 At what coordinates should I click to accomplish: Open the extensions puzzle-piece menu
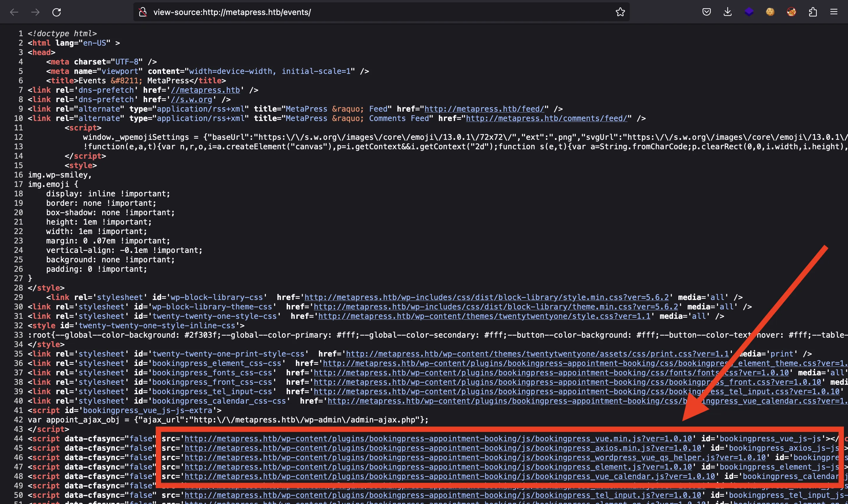813,12
